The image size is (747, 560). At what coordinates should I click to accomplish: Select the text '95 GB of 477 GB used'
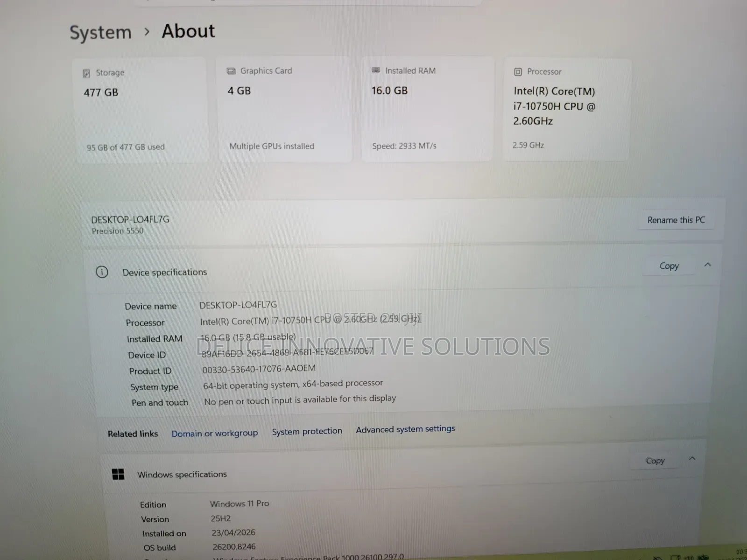[x=125, y=147]
